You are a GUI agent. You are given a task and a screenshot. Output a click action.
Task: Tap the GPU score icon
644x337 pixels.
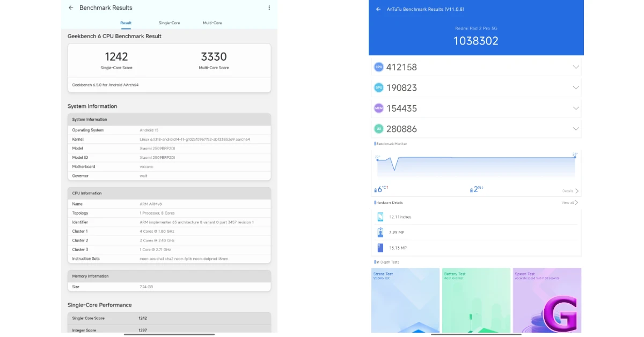click(379, 87)
